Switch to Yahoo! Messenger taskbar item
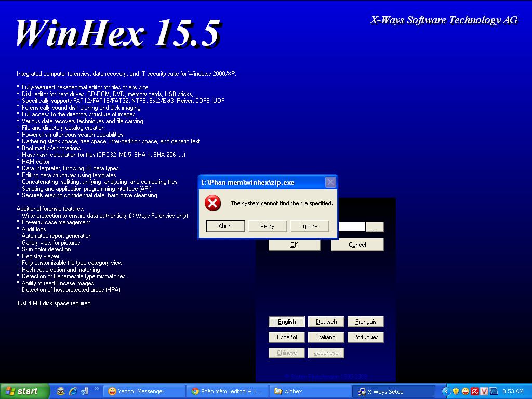 [144, 392]
